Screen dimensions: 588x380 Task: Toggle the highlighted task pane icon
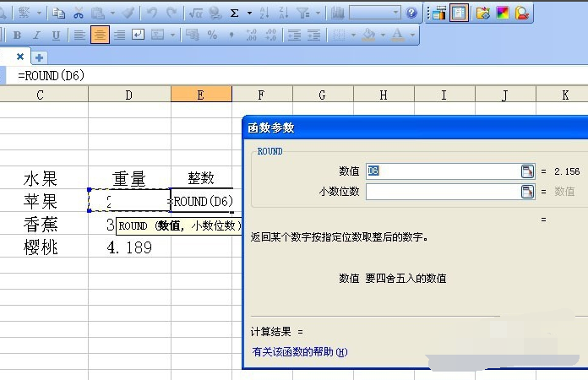tap(459, 14)
